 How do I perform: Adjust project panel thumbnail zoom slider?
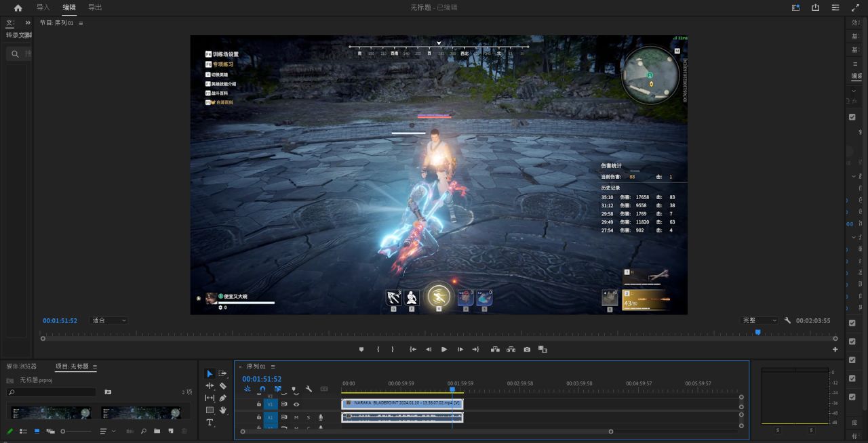pos(63,431)
